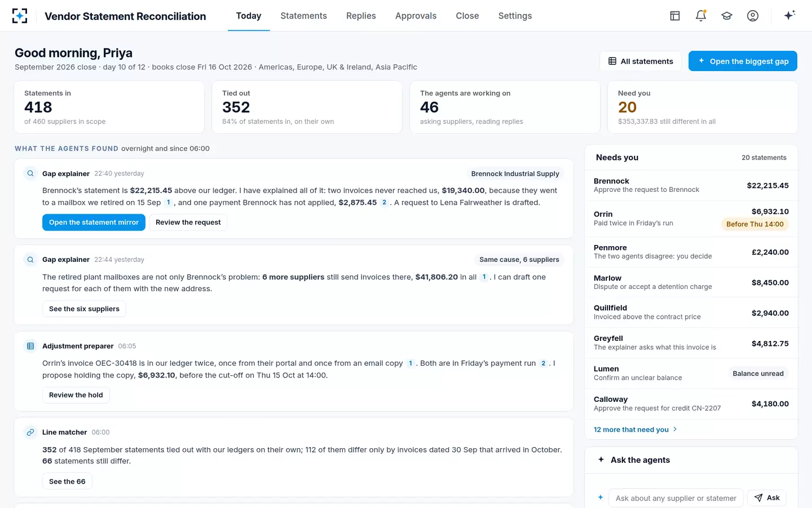The height and width of the screenshot is (508, 812).
Task: Select the Marlow detention charge row
Action: pyautogui.click(x=691, y=282)
